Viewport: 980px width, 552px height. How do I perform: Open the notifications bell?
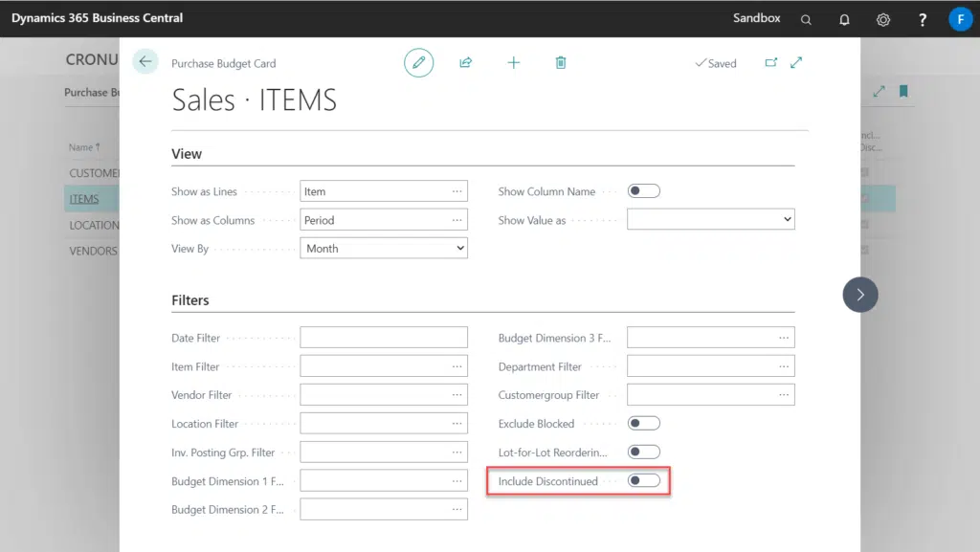(844, 19)
